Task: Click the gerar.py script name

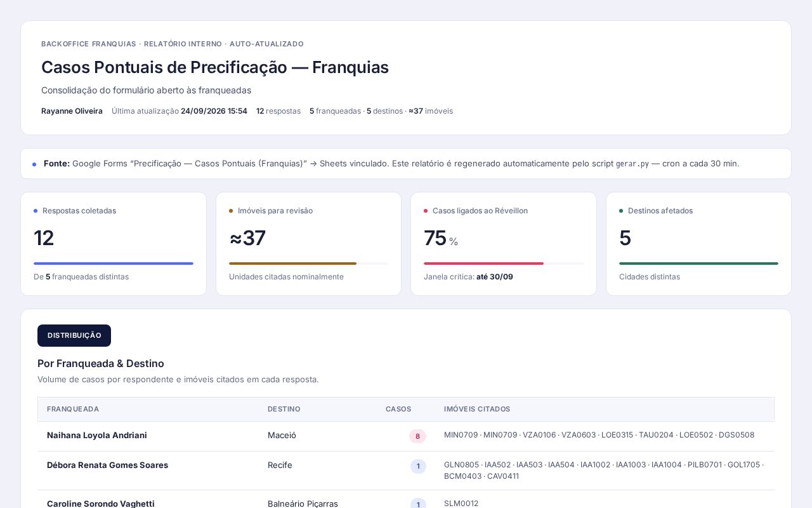Action: (x=632, y=164)
